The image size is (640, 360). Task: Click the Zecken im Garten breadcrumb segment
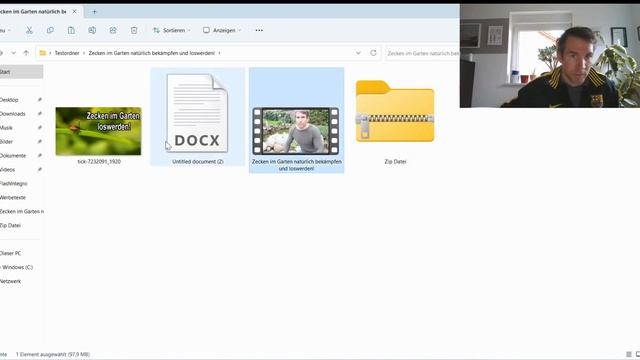(151, 53)
